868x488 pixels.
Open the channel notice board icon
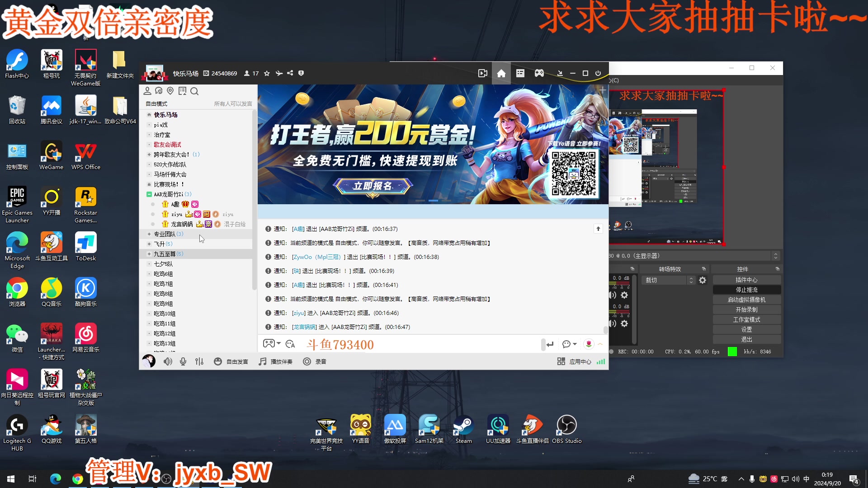coord(182,91)
